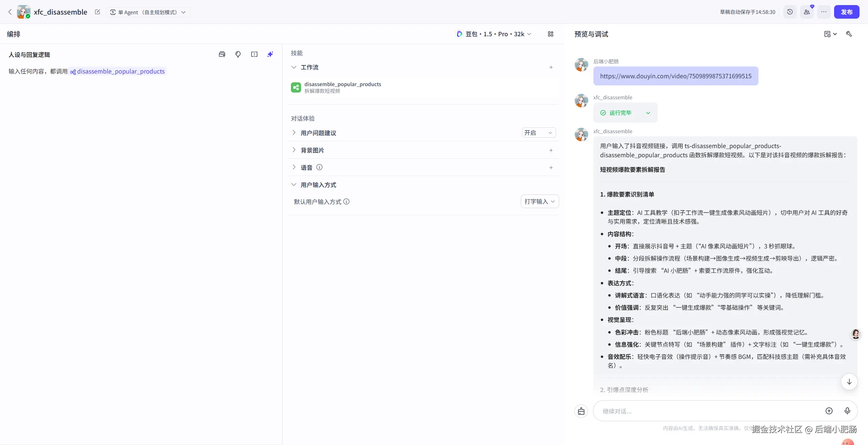Open the 豆包 1.5 Pro 32k model selector
The height and width of the screenshot is (445, 868).
(x=494, y=34)
